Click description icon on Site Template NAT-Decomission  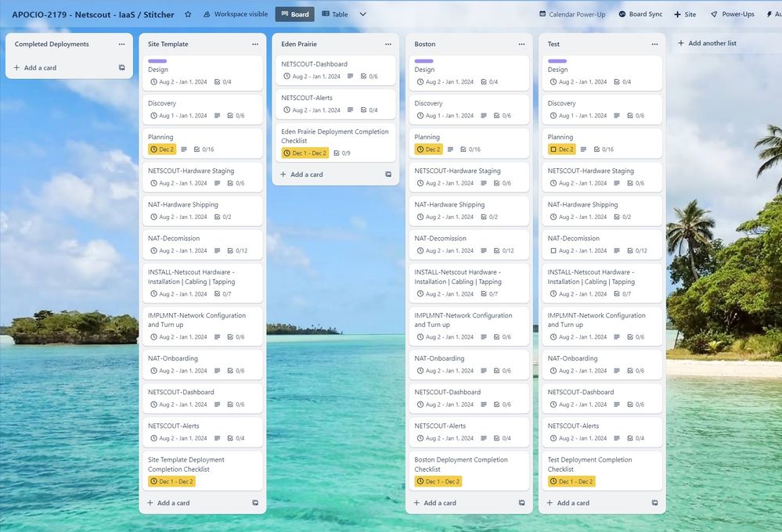tap(217, 251)
